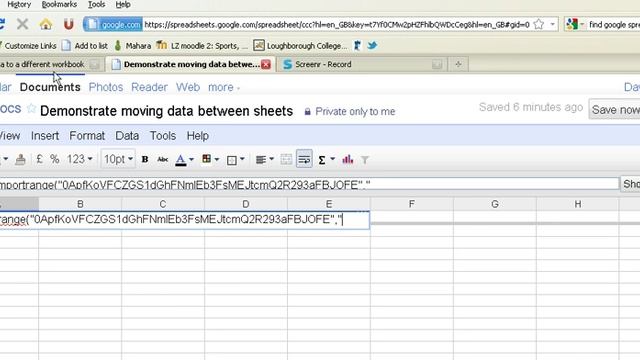Open a new browser tab with plus

[x=458, y=64]
